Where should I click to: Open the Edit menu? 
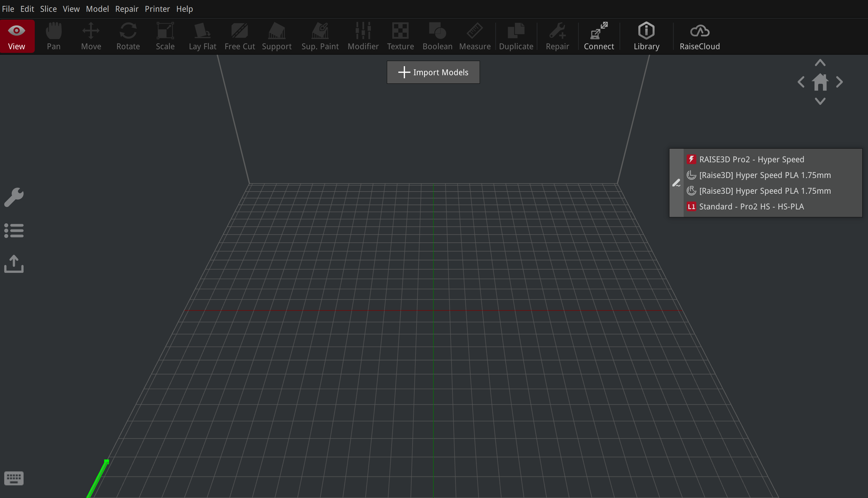pyautogui.click(x=27, y=9)
